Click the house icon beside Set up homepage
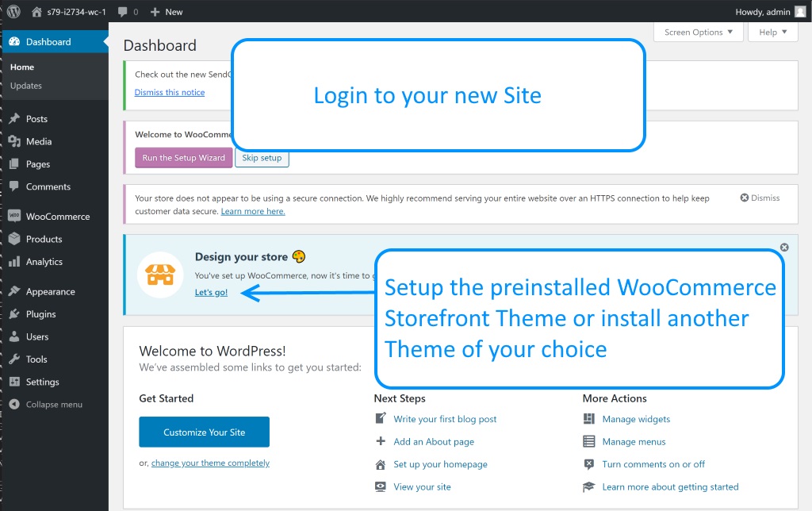812x511 pixels. (x=381, y=464)
